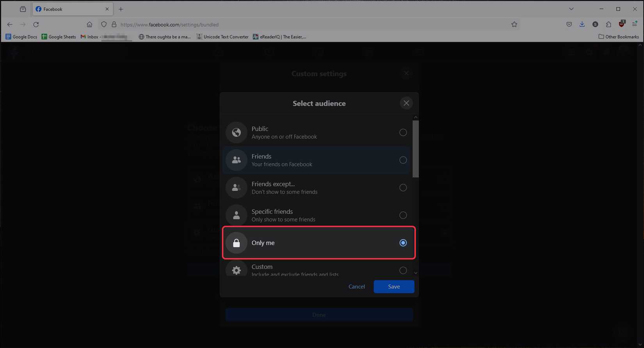644x348 pixels.
Task: Toggle the Only me radio button
Action: pyautogui.click(x=403, y=243)
